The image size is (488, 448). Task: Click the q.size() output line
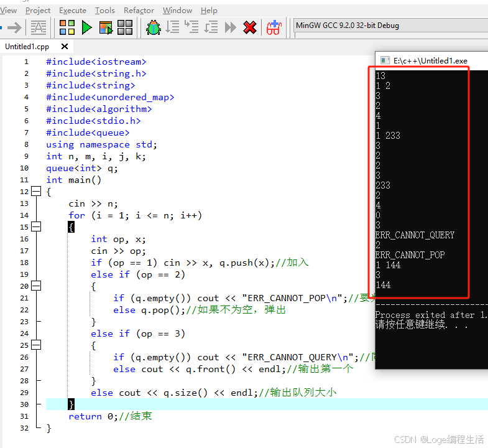click(213, 393)
